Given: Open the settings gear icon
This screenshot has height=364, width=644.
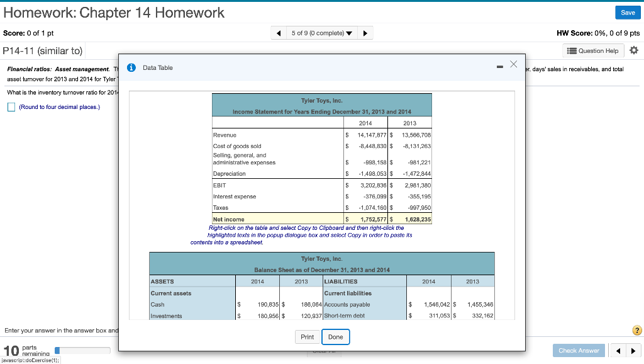Looking at the screenshot, I should [634, 50].
